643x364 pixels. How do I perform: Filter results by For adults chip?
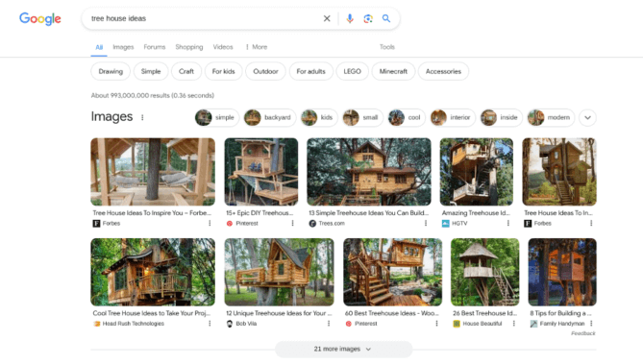tap(310, 71)
